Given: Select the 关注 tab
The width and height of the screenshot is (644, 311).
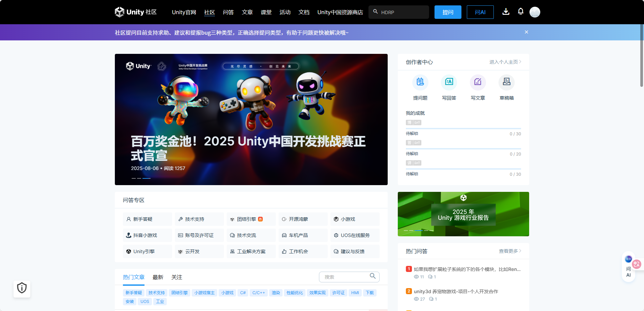Looking at the screenshot, I should pos(176,277).
